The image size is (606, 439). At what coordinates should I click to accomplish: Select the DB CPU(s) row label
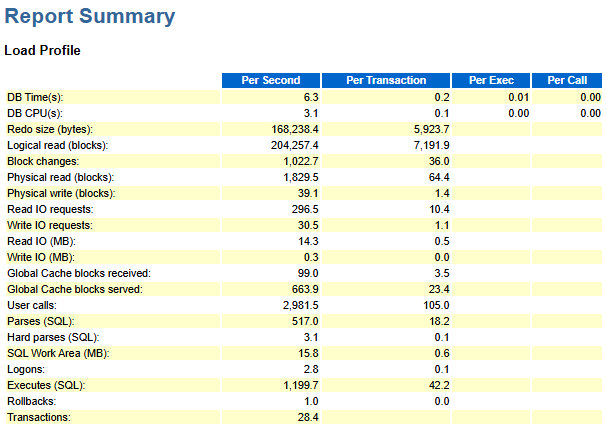[x=35, y=113]
